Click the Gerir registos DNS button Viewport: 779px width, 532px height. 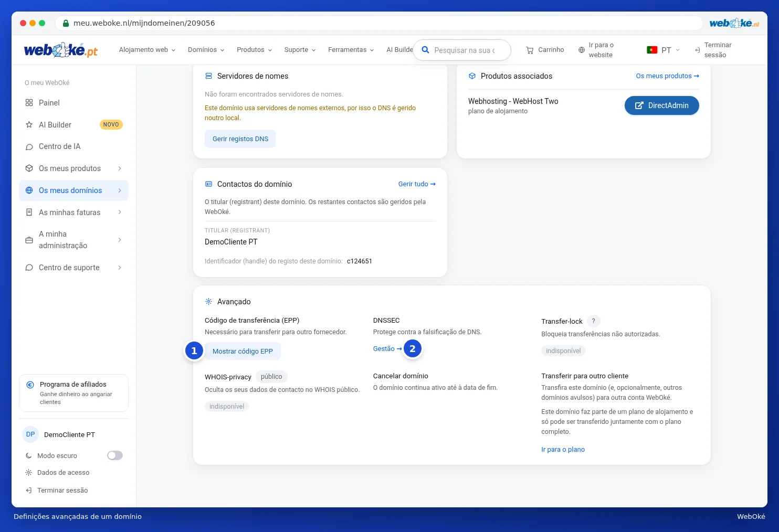240,139
